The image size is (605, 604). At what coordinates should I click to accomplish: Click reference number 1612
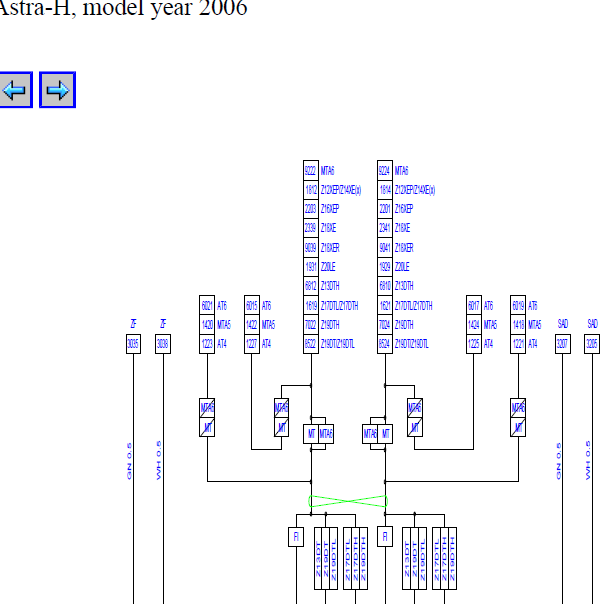[311, 189]
